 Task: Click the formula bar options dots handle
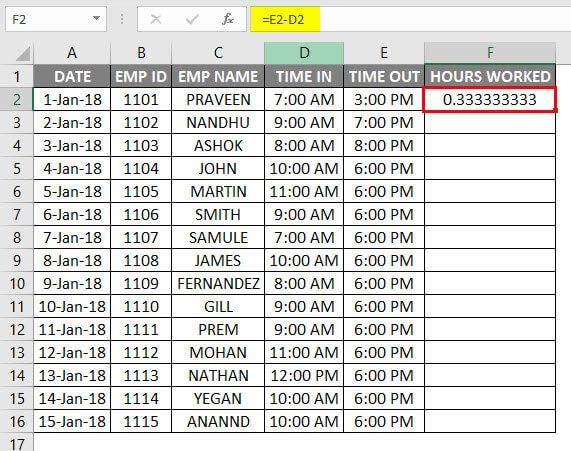[122, 19]
